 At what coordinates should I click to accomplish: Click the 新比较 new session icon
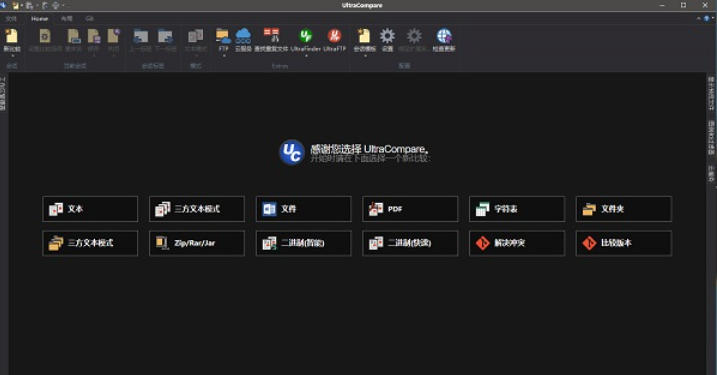11,36
